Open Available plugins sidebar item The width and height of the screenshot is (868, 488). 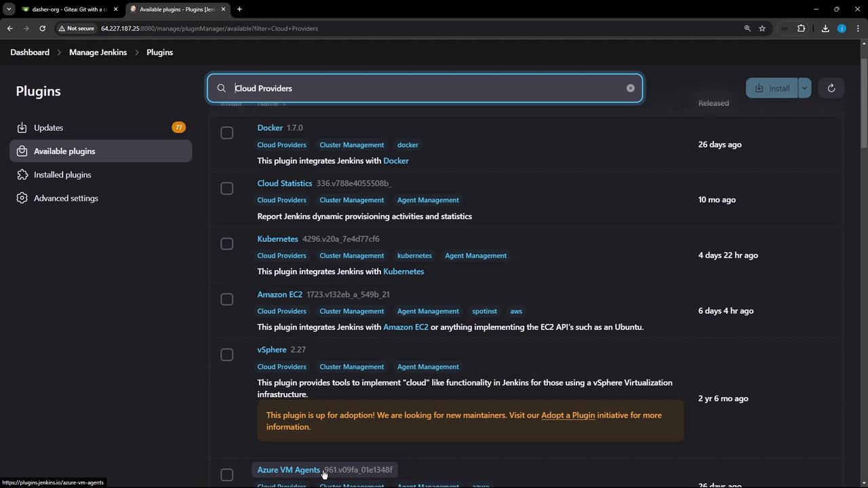click(x=64, y=151)
